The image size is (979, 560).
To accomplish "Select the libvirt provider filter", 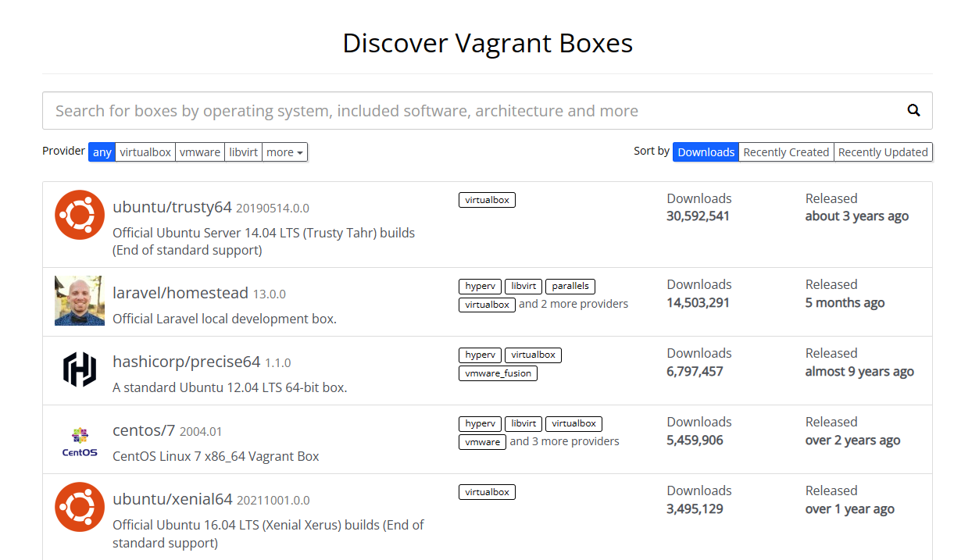I will pyautogui.click(x=243, y=152).
